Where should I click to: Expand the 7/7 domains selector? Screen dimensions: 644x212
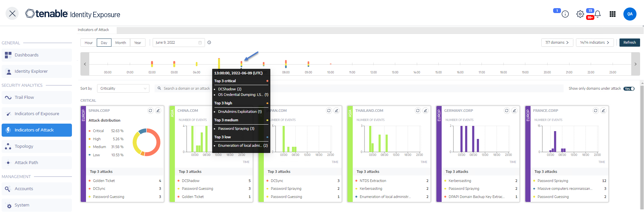557,42
